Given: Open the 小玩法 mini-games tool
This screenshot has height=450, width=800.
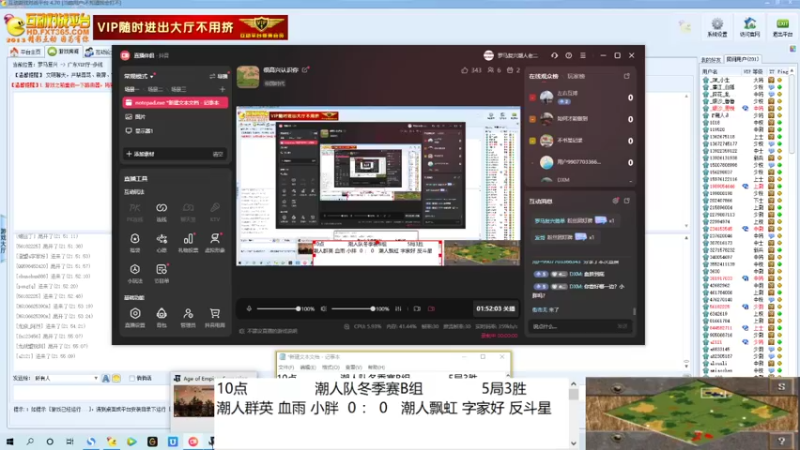Looking at the screenshot, I should tap(135, 273).
